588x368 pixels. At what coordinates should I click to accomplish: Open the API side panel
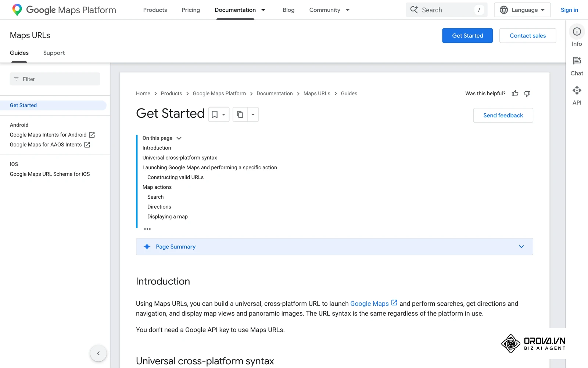pos(577,96)
